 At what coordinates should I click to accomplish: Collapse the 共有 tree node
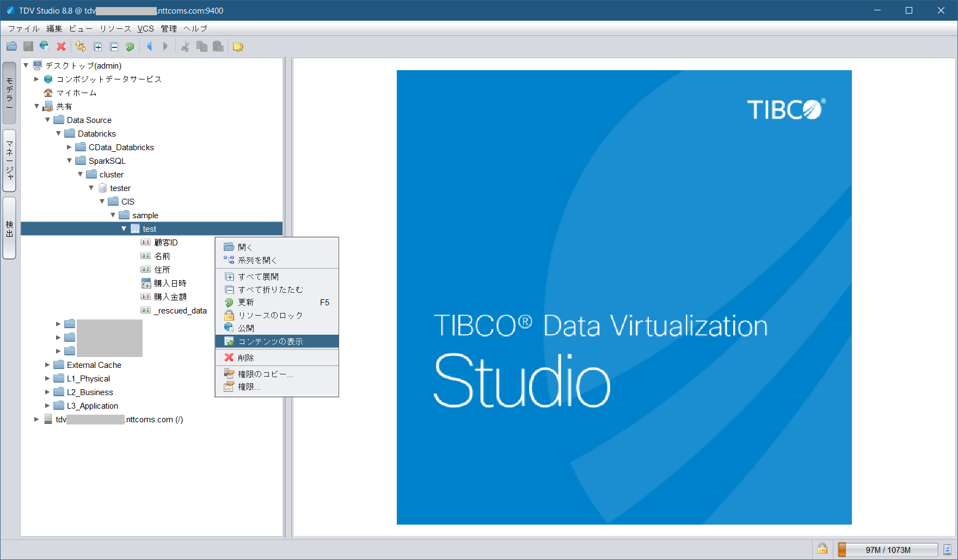coord(36,106)
